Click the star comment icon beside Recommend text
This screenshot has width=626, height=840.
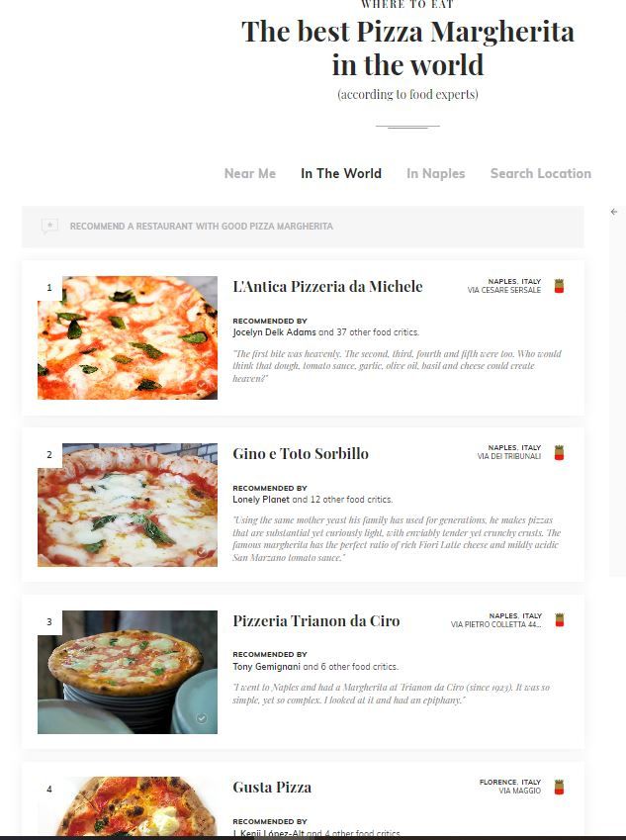(x=49, y=226)
